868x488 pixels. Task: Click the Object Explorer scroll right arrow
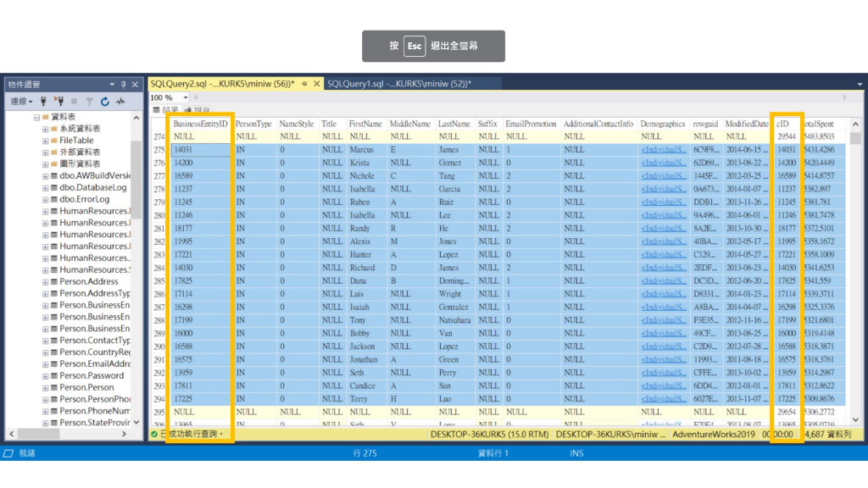[x=125, y=435]
